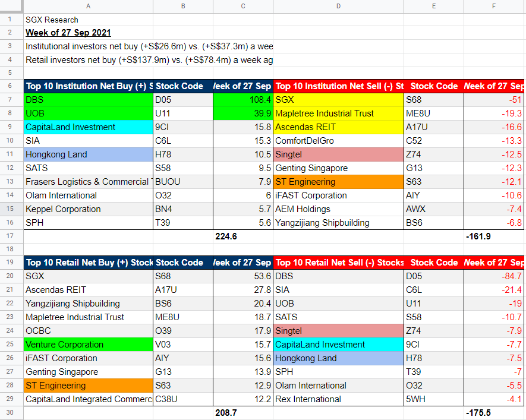Select the value 39.9 cell
Viewport: 526px width, 420px height.
(x=243, y=113)
